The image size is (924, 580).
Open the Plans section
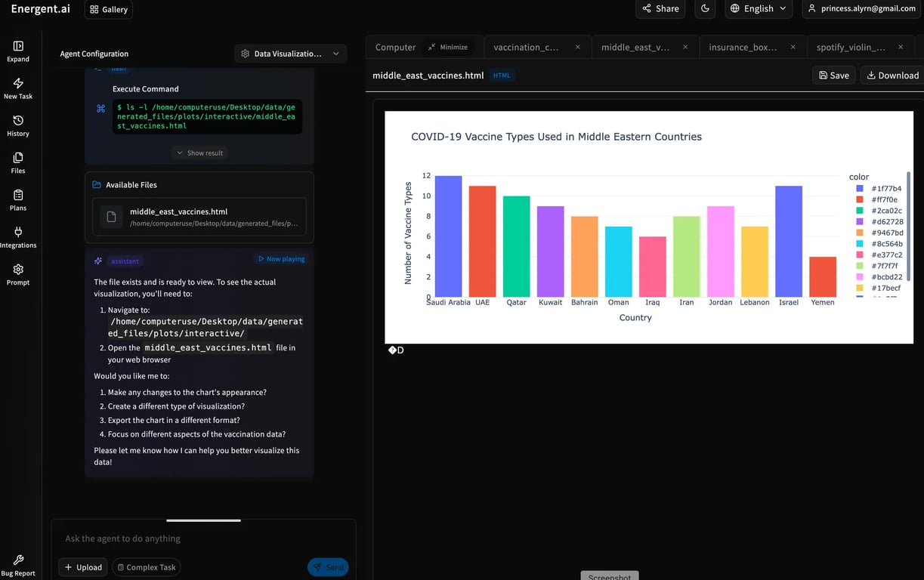click(x=18, y=200)
